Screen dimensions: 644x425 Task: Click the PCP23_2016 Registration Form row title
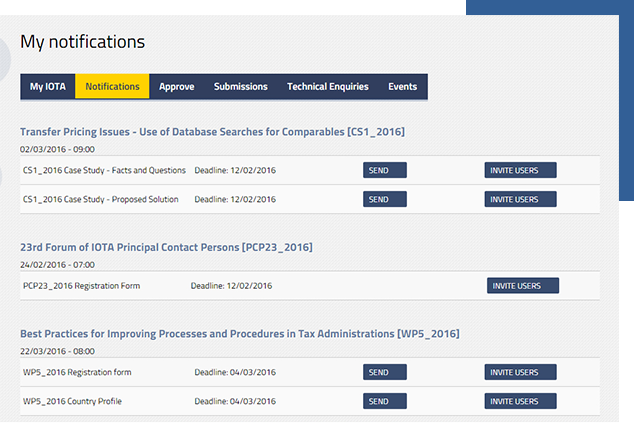coord(81,286)
